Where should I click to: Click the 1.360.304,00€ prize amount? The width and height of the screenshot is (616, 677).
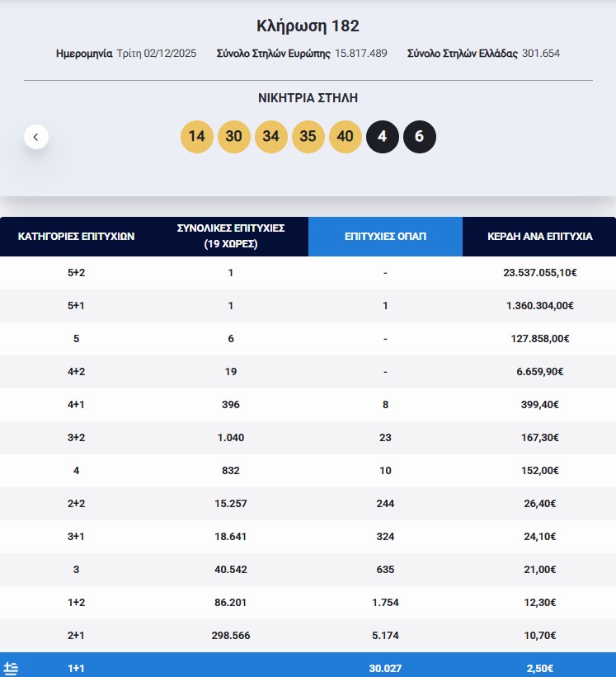coord(539,306)
